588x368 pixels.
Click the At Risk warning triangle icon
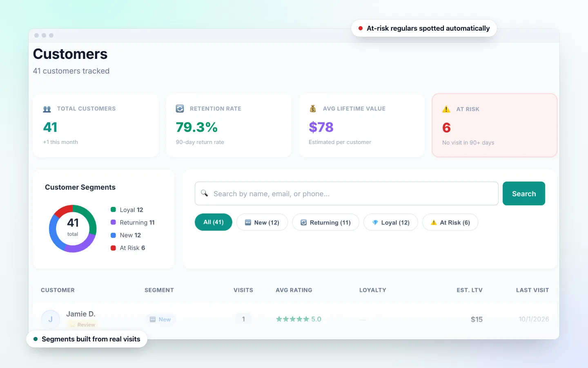point(446,109)
